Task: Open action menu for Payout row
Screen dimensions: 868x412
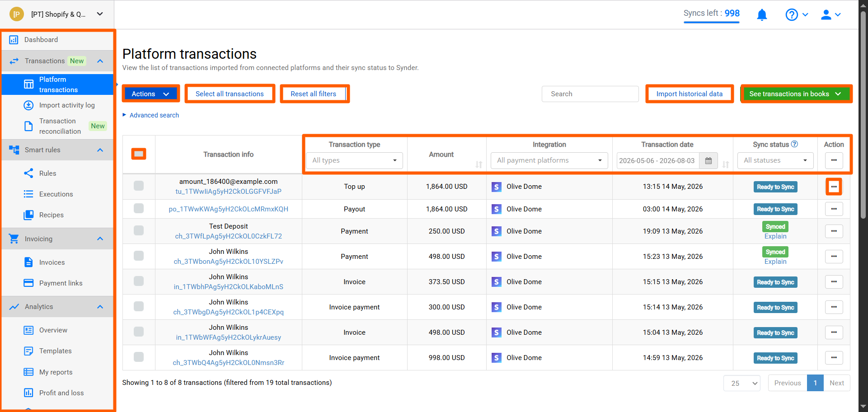Action: coord(834,209)
